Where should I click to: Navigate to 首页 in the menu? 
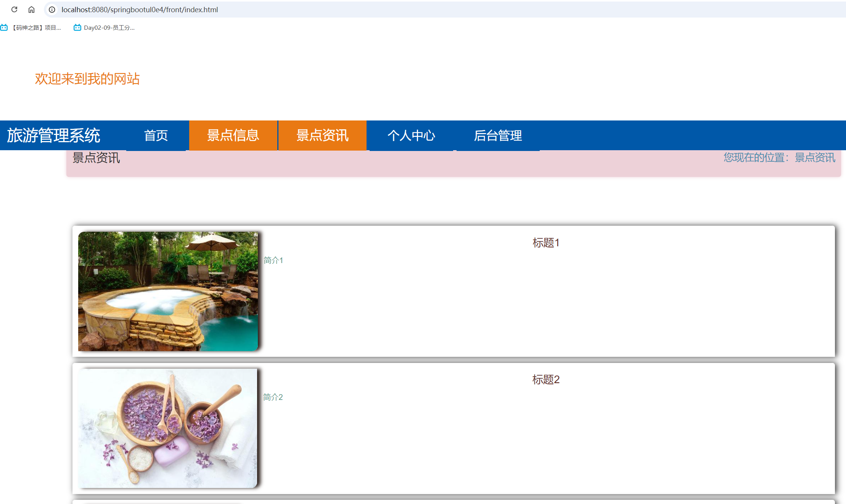[x=157, y=135]
